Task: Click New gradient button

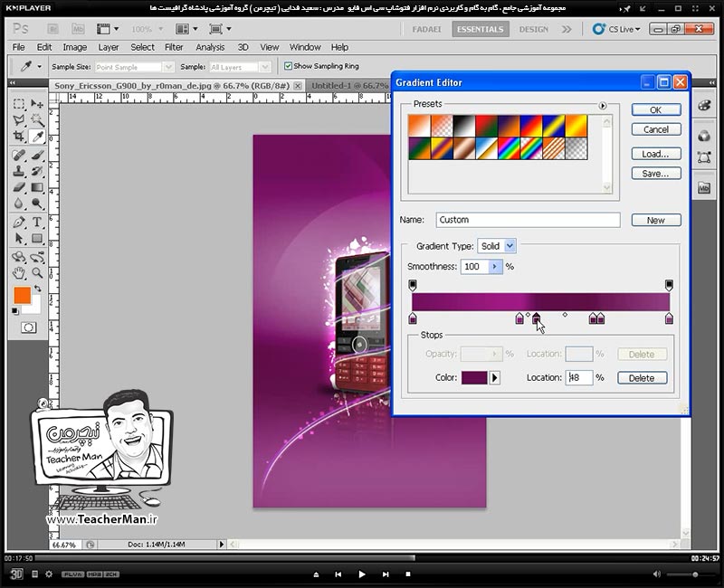Action: pos(656,220)
